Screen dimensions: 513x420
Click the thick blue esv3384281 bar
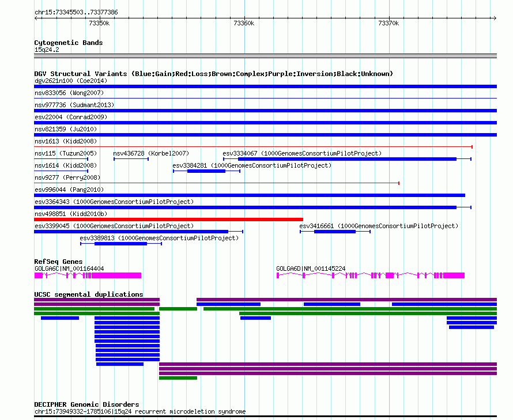click(206, 171)
